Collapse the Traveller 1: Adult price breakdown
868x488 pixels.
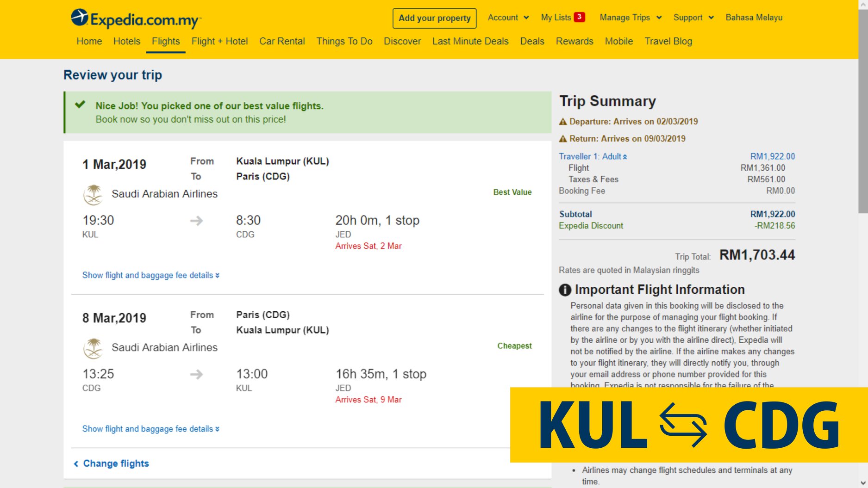pos(593,156)
